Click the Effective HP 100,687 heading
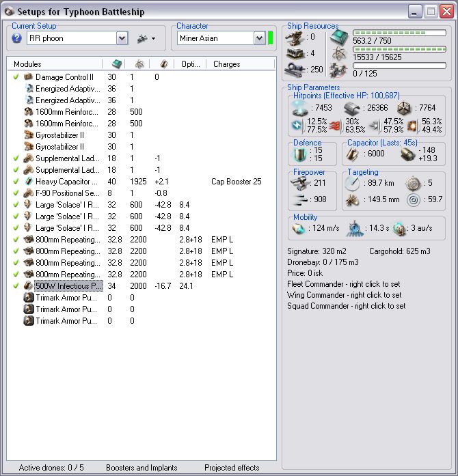This screenshot has height=476, width=458. 347,96
